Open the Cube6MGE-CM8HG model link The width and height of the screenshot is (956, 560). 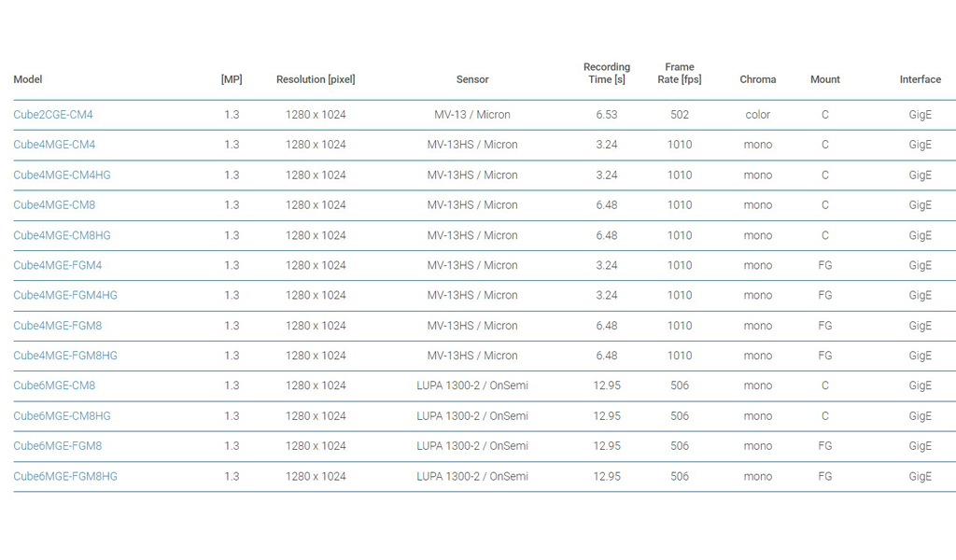[63, 415]
